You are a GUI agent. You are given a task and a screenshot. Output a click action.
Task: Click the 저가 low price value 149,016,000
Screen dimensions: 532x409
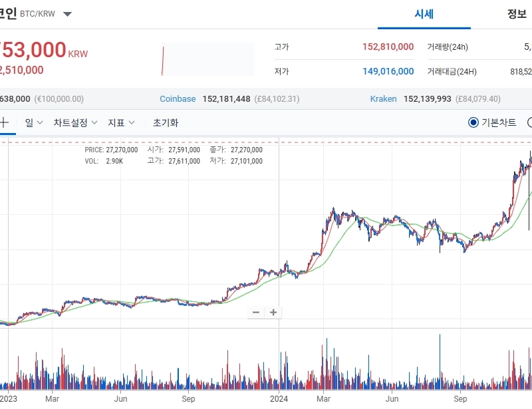[x=388, y=71]
